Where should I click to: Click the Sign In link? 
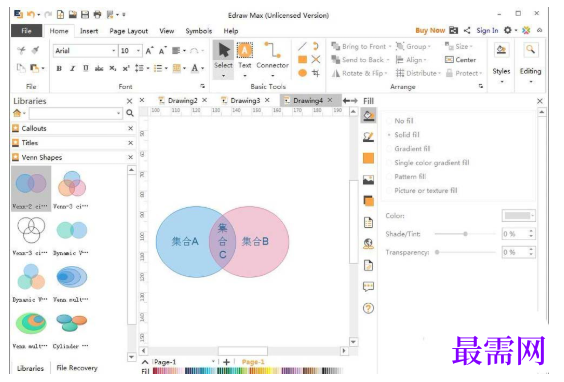(487, 31)
